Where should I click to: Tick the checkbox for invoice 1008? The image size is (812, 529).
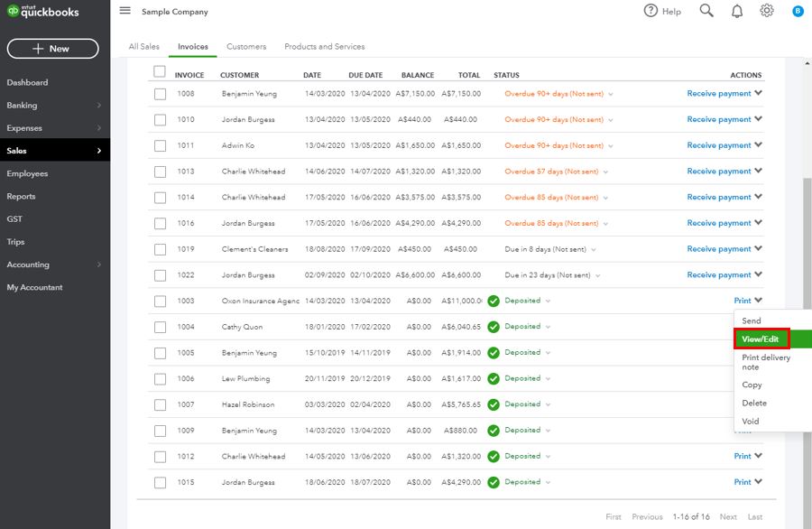point(160,94)
